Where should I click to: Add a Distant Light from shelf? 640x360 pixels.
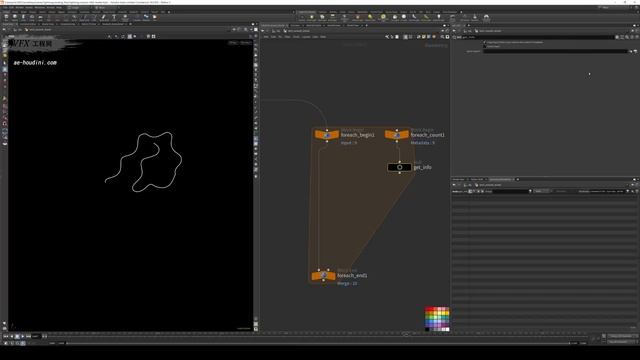click(370, 17)
